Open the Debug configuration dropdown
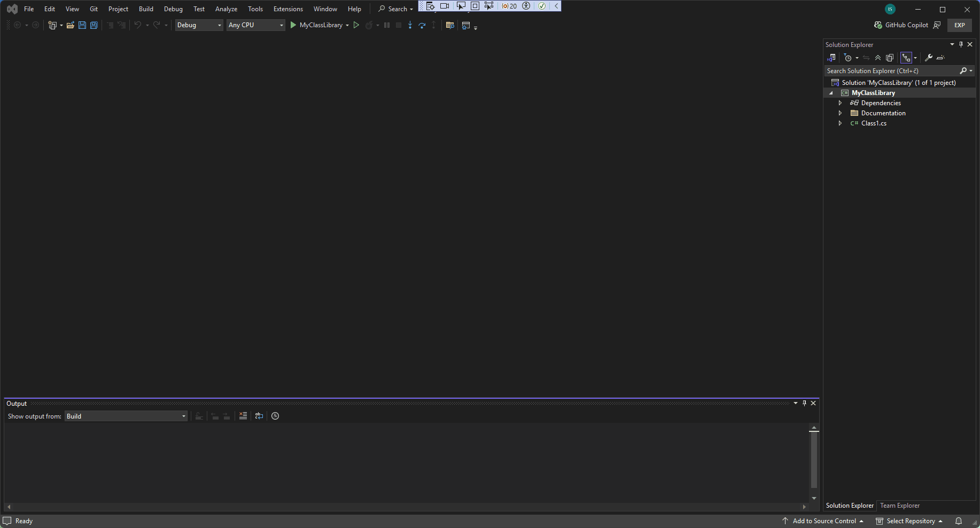 click(199, 25)
